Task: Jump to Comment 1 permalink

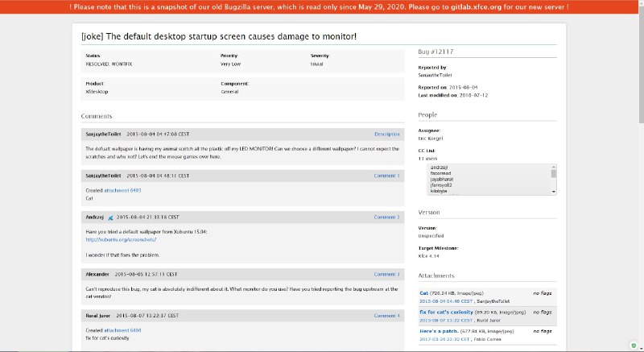Action: tap(386, 176)
